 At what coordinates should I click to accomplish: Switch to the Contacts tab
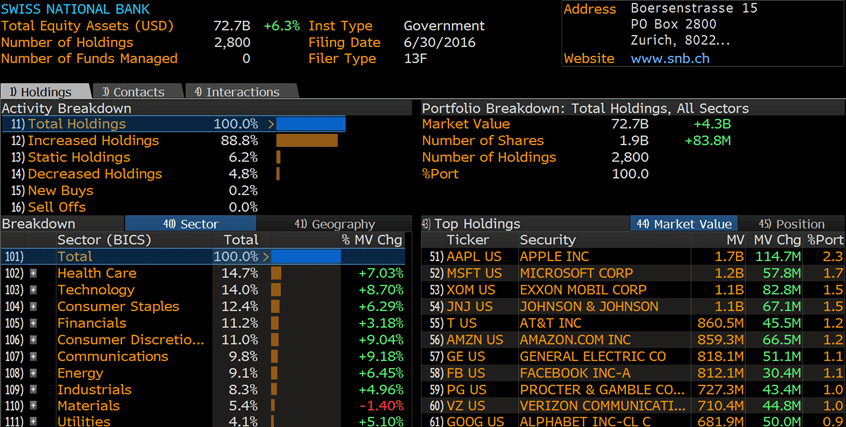coord(132,92)
